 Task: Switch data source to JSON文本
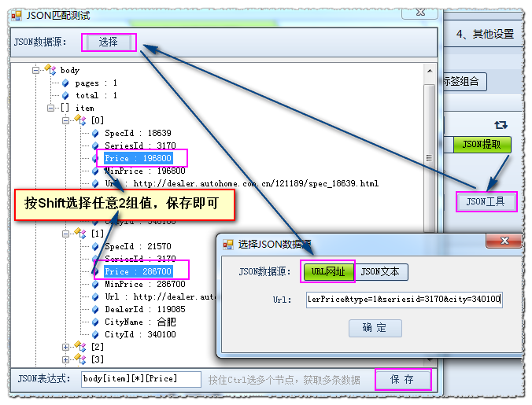click(x=381, y=272)
